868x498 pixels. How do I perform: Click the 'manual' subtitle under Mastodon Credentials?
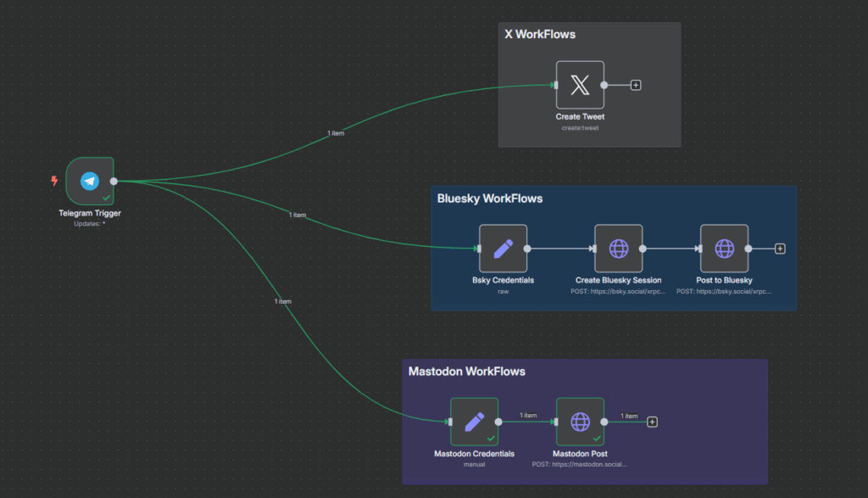[475, 465]
